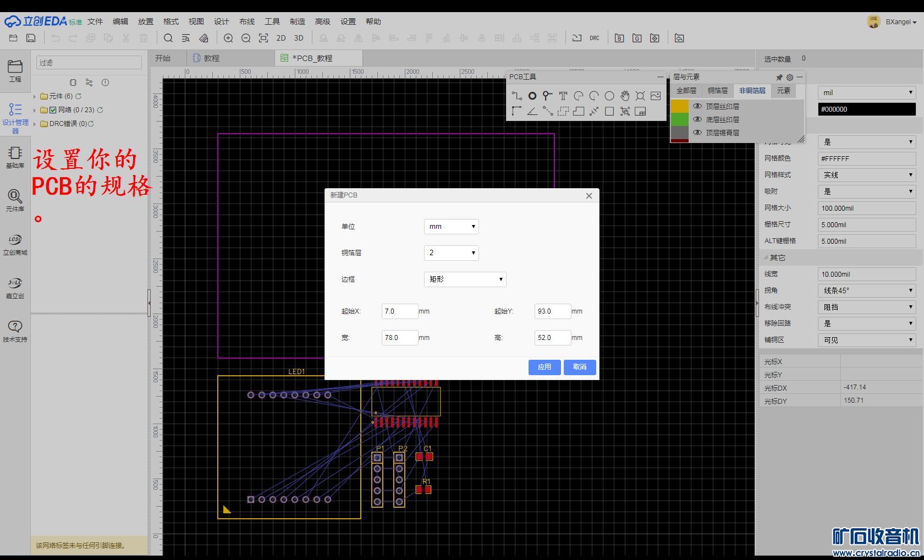Click the 取消 button in dialog
Viewport: 924px width, 560px height.
(x=580, y=367)
